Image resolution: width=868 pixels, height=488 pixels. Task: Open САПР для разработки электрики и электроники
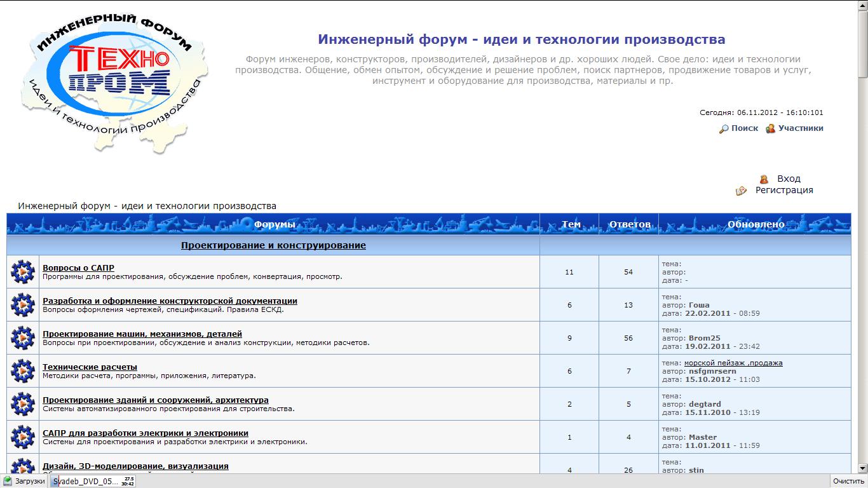tap(146, 433)
